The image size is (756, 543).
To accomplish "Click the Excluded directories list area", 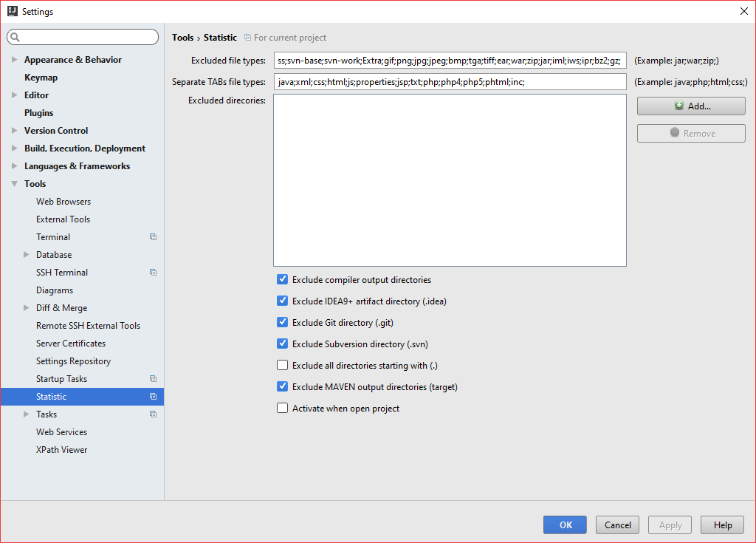I will [x=450, y=180].
